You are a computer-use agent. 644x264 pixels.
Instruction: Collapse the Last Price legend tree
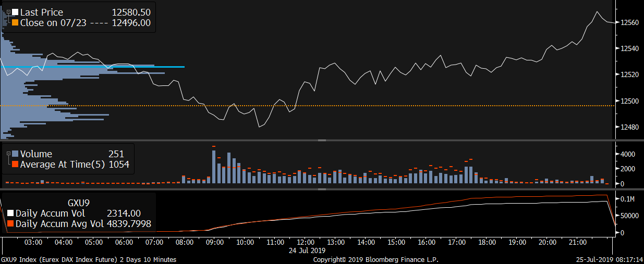pyautogui.click(x=8, y=12)
